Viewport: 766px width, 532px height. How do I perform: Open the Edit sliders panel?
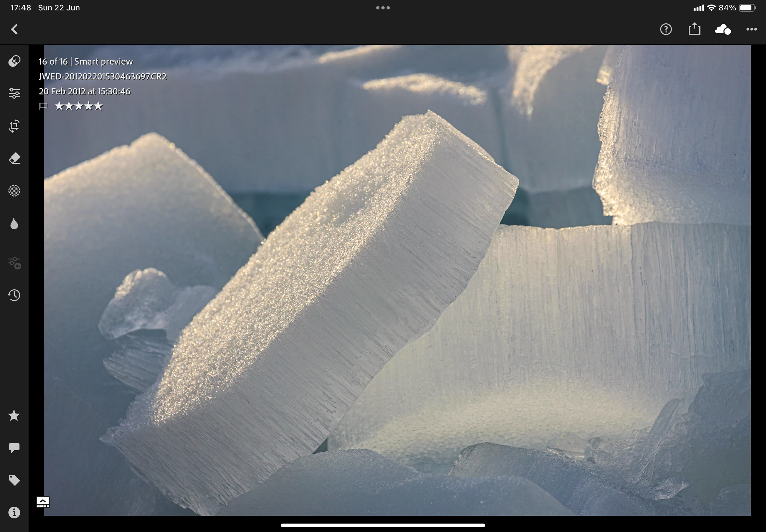click(x=14, y=93)
